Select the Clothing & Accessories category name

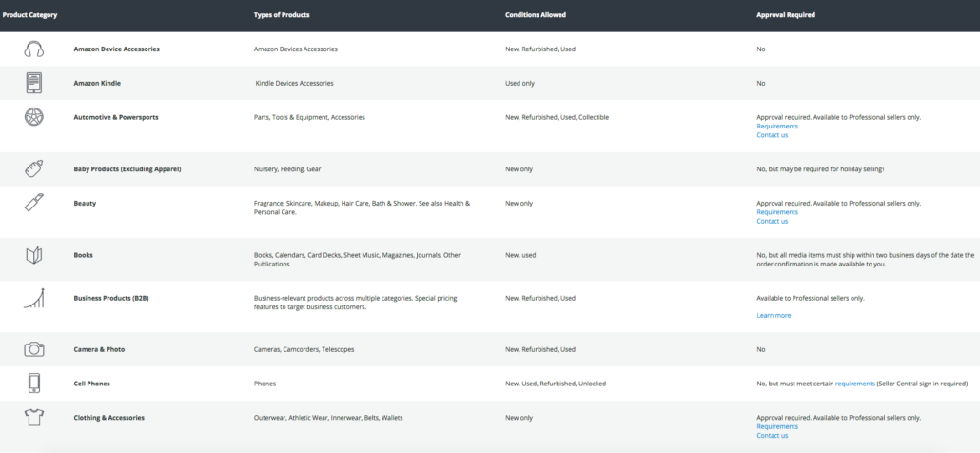click(x=108, y=418)
